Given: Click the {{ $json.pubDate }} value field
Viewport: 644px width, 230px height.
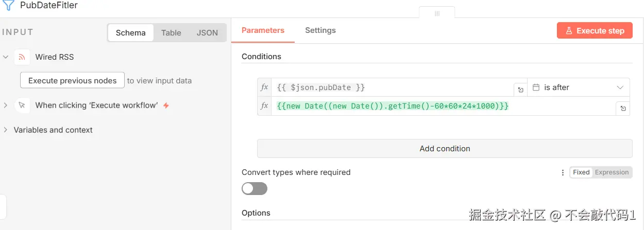Looking at the screenshot, I should click(x=392, y=87).
